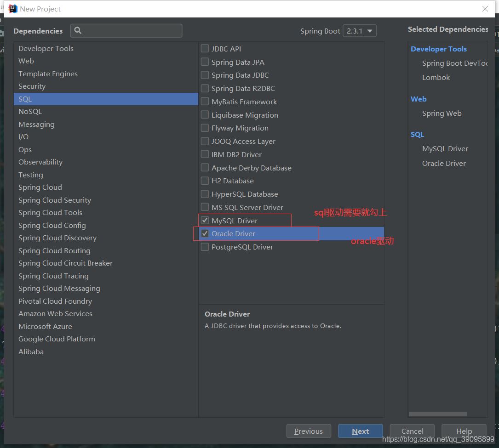Viewport: 499px width, 448px height.
Task: Tick Liquibase Migration checkbox
Action: (x=205, y=115)
